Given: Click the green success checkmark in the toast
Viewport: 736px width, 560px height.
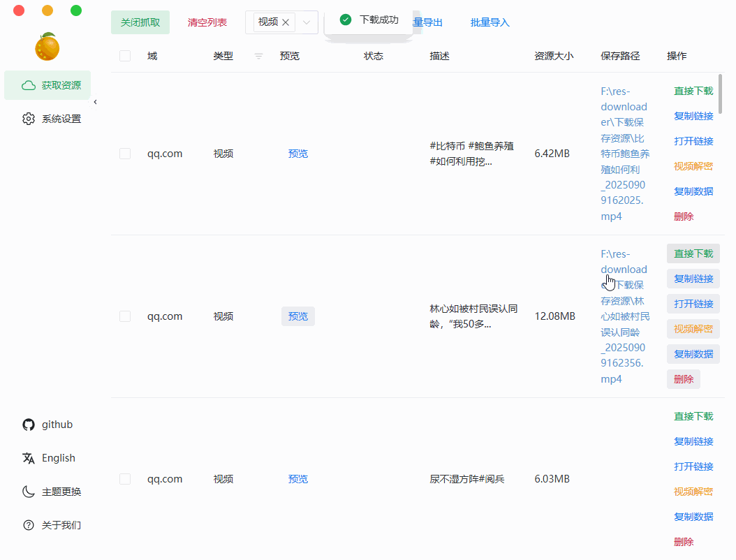Looking at the screenshot, I should (x=346, y=20).
